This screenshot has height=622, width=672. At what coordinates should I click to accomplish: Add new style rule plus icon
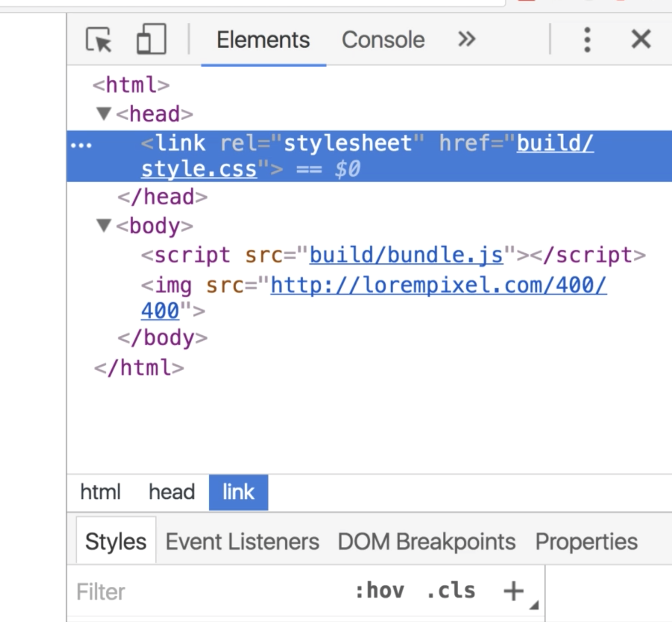(513, 591)
